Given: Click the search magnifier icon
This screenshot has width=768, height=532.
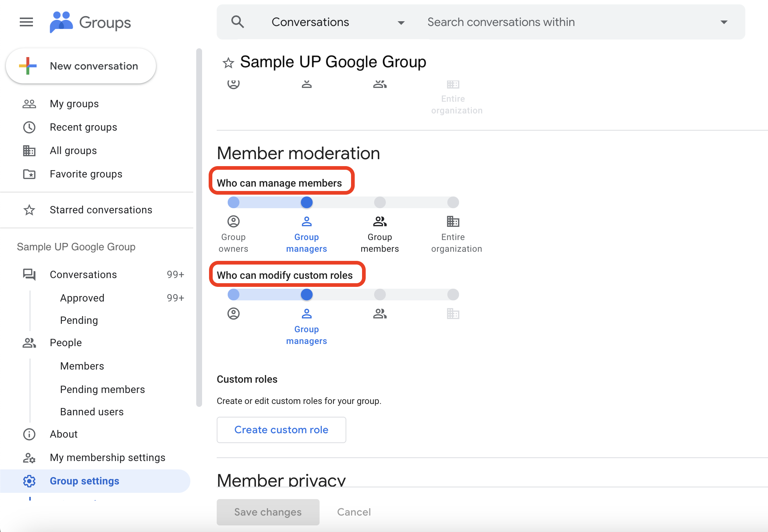Looking at the screenshot, I should pos(238,22).
